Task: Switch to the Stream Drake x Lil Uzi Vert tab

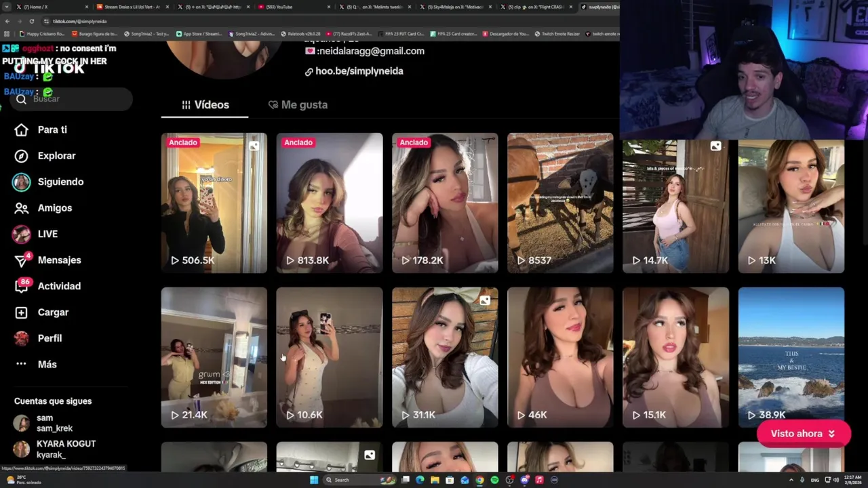Action: 133,7
